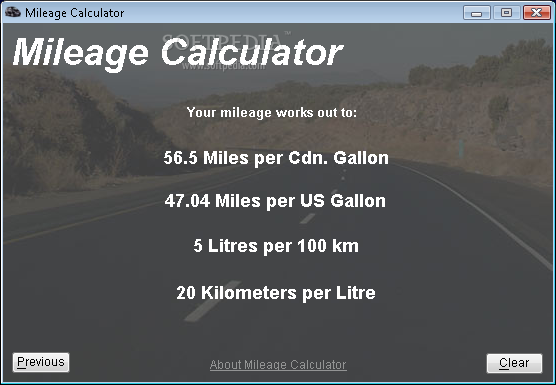556x385 pixels.
Task: Open the About Mileage Calculator link
Action: pos(278,364)
